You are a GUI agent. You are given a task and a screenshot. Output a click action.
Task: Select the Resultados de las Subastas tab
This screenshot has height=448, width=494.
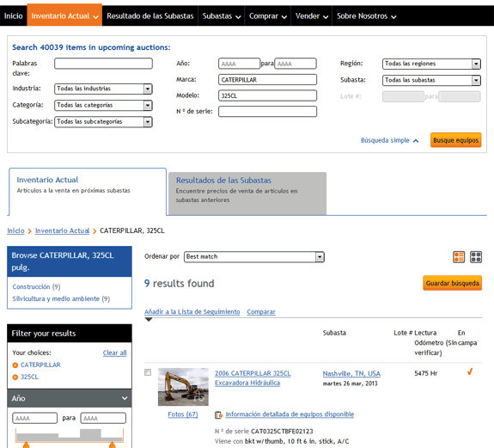pos(247,193)
